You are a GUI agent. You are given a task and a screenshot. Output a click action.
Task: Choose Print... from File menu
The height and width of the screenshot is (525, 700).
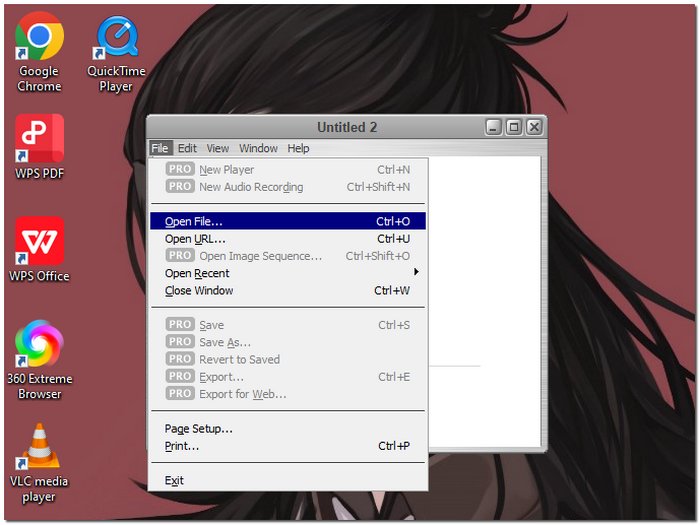tap(288, 446)
